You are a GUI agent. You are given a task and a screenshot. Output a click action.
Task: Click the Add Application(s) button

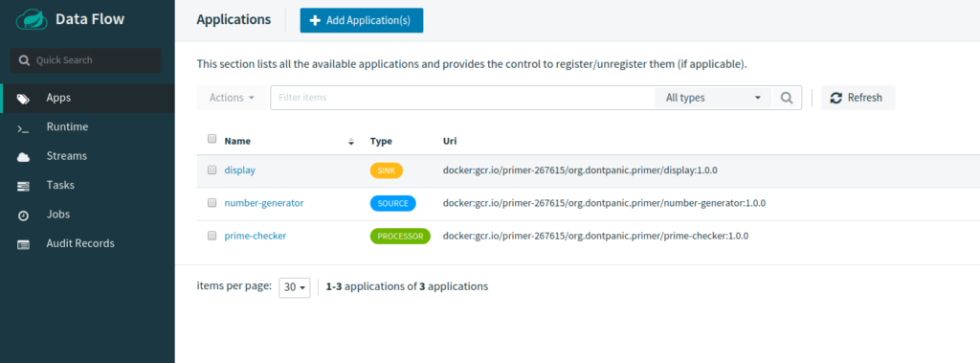point(361,21)
